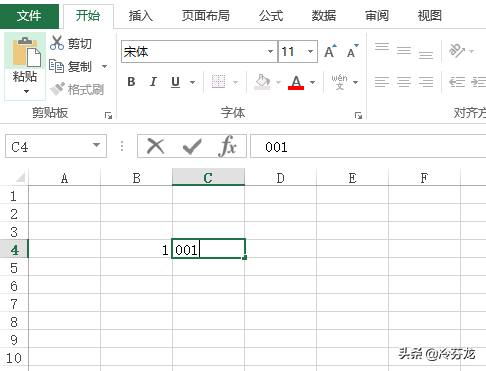
Task: Click the Align Left icon
Action: tap(382, 82)
